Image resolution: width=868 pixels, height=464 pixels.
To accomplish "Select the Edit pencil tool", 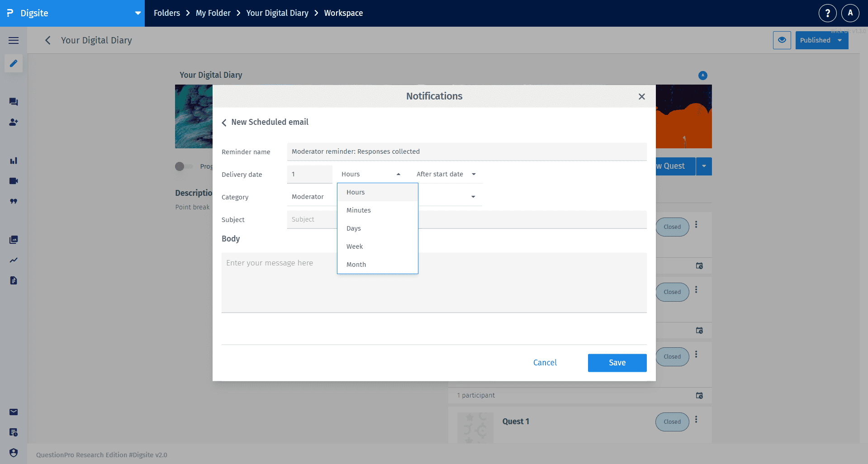I will pyautogui.click(x=13, y=63).
